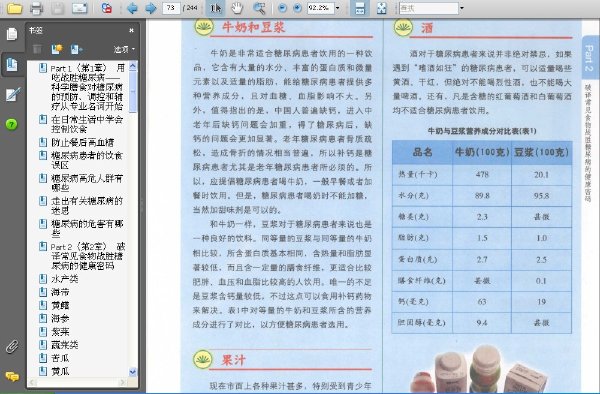
Task: Open a file with the folder icon
Action: click(15, 8)
